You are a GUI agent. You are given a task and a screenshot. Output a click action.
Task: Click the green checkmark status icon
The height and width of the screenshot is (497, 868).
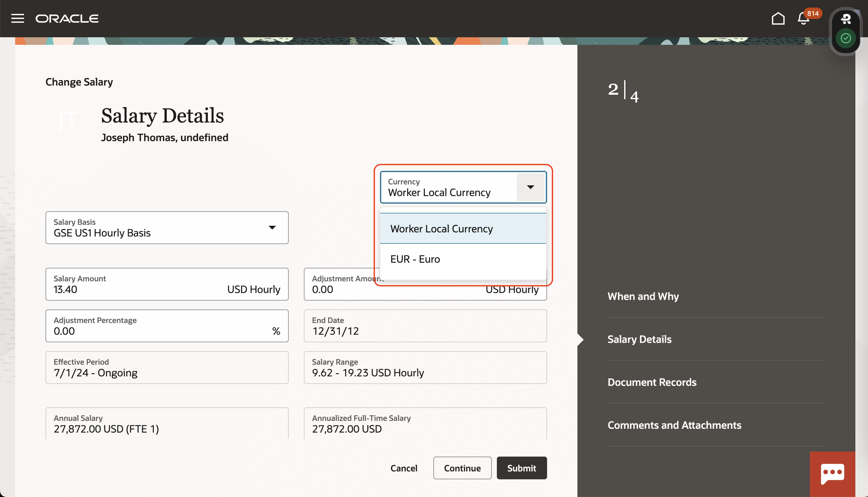[845, 38]
